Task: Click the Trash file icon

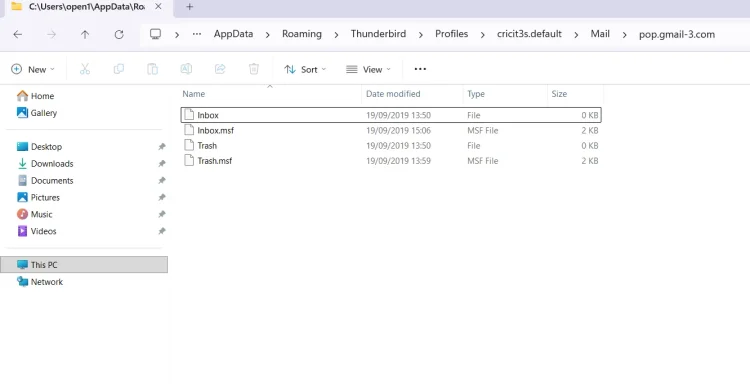Action: [189, 145]
